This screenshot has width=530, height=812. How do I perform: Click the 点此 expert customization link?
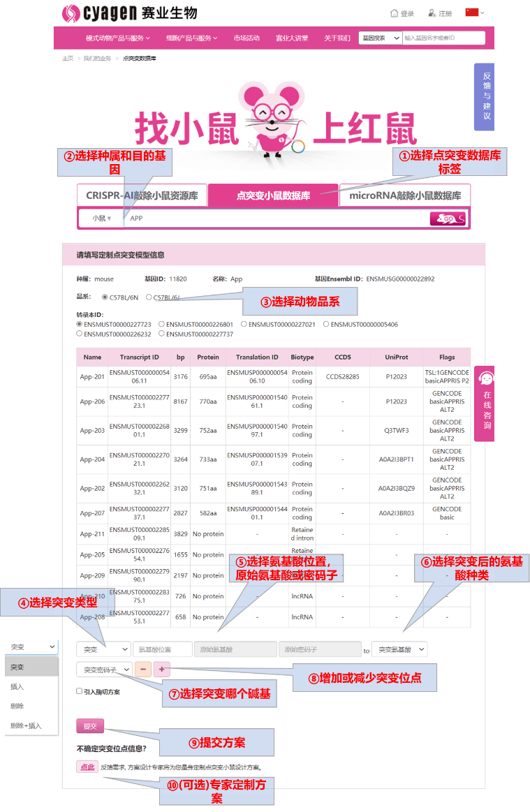pos(87,767)
